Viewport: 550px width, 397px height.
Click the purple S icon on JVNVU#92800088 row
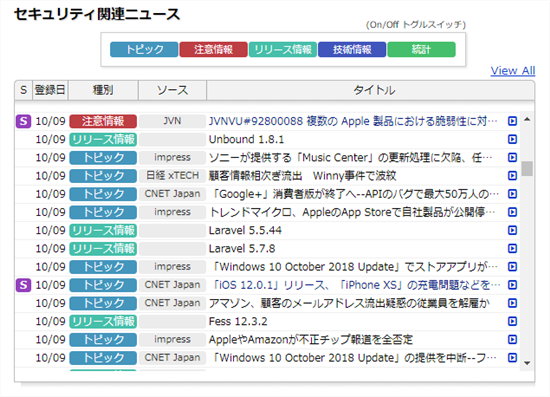pyautogui.click(x=24, y=121)
